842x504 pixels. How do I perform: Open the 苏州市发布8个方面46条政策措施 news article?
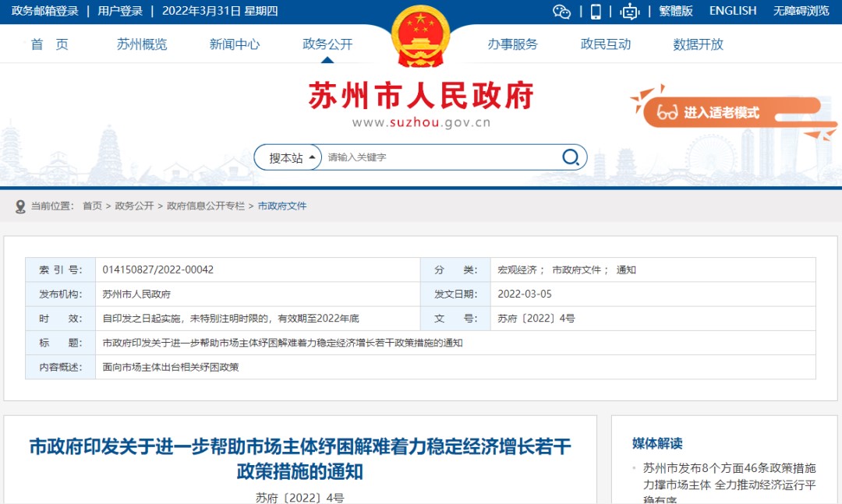tap(729, 476)
